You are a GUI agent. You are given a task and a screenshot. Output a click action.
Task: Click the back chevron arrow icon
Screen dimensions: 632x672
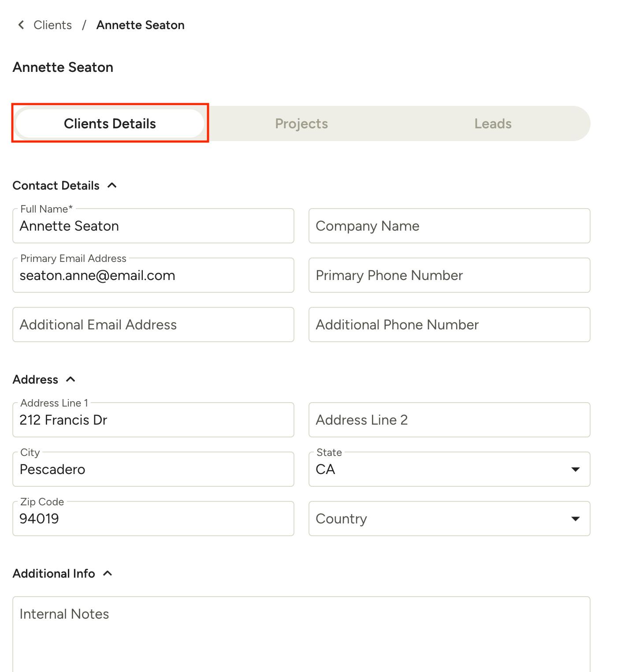point(21,25)
